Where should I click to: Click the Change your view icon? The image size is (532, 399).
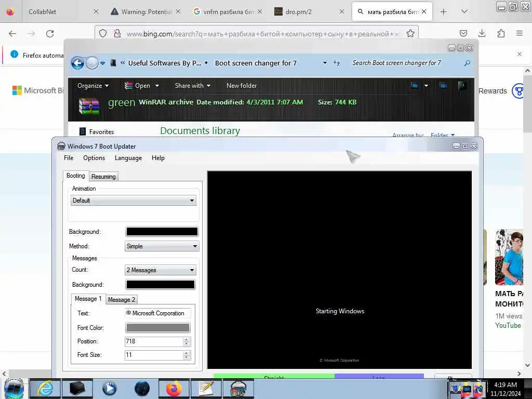pyautogui.click(x=415, y=86)
